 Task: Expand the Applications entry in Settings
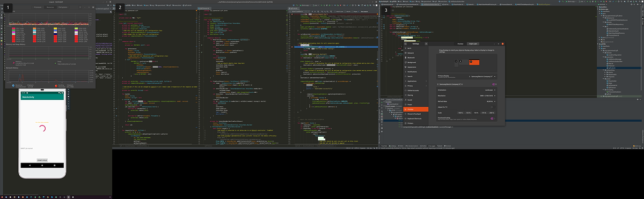tap(416, 81)
